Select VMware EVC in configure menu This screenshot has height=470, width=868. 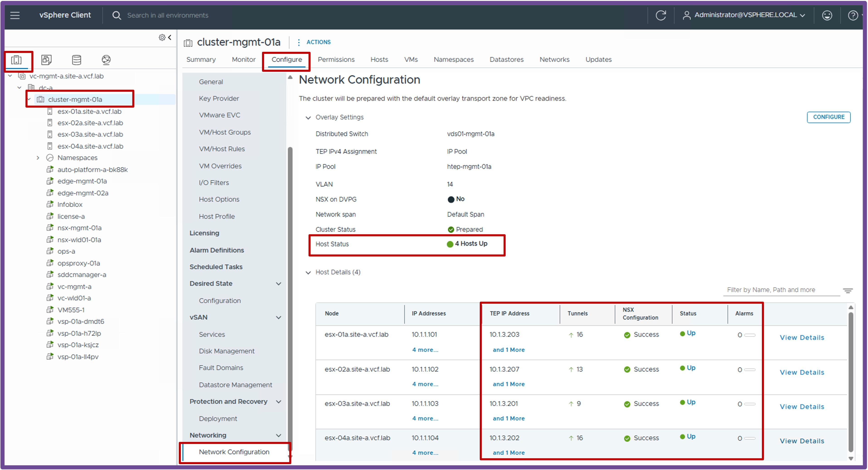pos(219,115)
